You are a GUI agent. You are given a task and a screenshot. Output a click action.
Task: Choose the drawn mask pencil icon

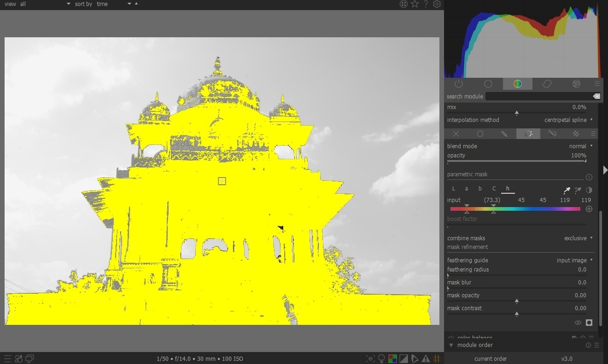pos(504,134)
